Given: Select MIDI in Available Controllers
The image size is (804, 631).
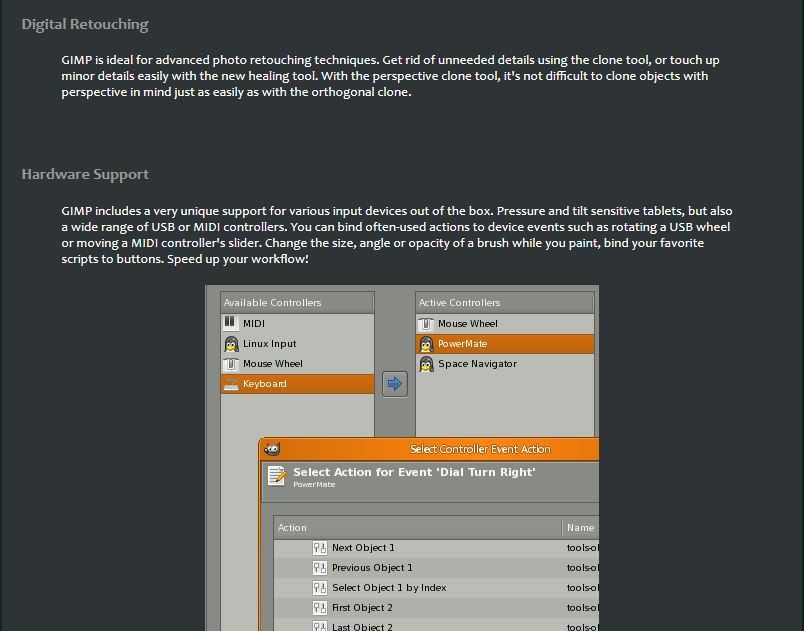Looking at the screenshot, I should (x=297, y=323).
